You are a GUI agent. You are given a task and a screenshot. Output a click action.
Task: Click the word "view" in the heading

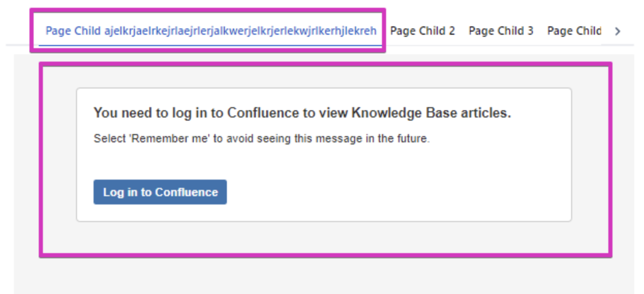pos(333,113)
